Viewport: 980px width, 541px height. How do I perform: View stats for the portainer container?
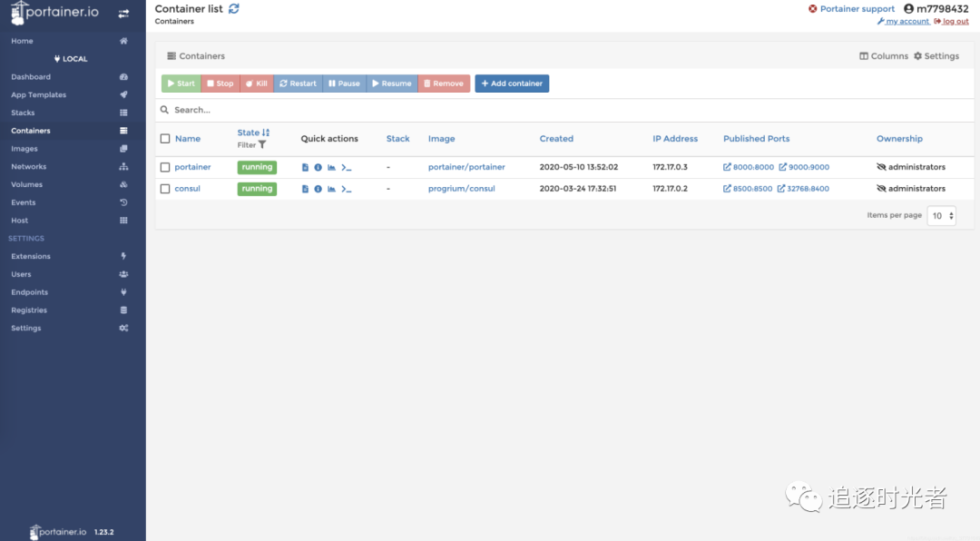tap(331, 167)
